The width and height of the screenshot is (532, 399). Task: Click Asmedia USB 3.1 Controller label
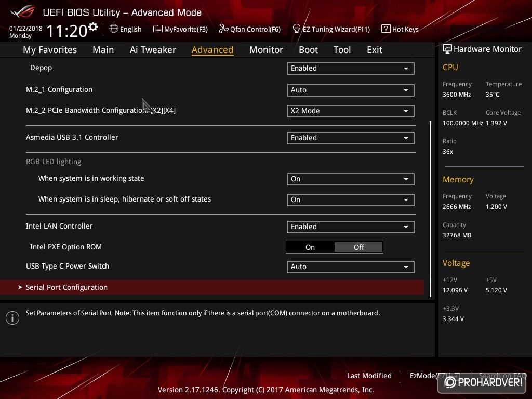[x=72, y=137]
